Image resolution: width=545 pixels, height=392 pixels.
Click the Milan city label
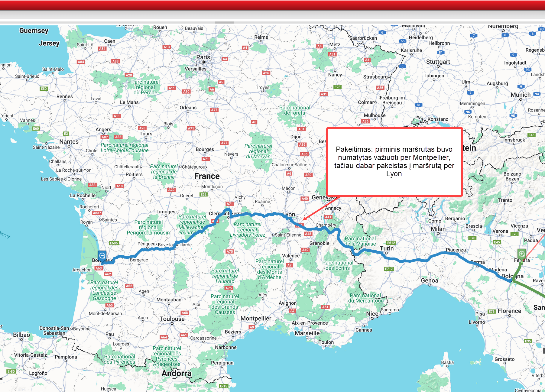point(438,229)
